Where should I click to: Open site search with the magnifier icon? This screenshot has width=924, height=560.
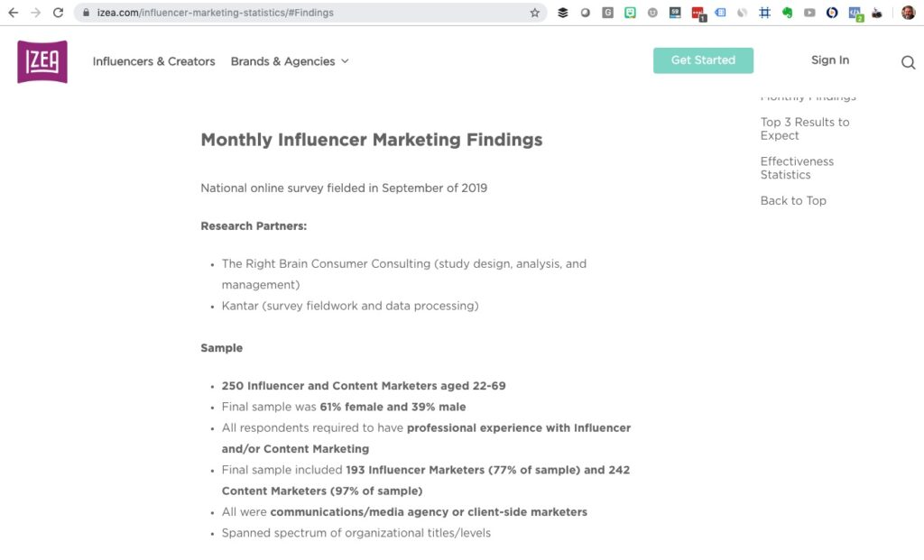(908, 62)
